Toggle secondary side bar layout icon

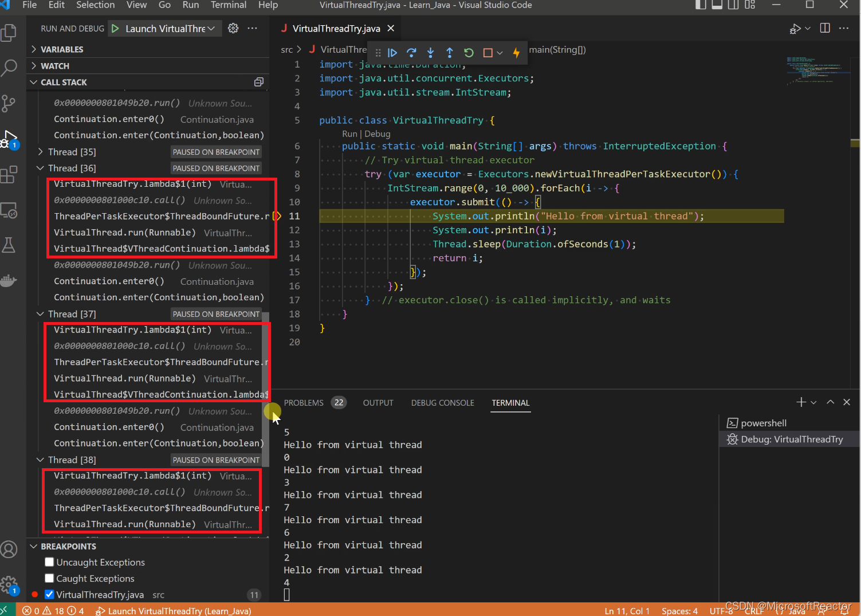click(x=733, y=5)
